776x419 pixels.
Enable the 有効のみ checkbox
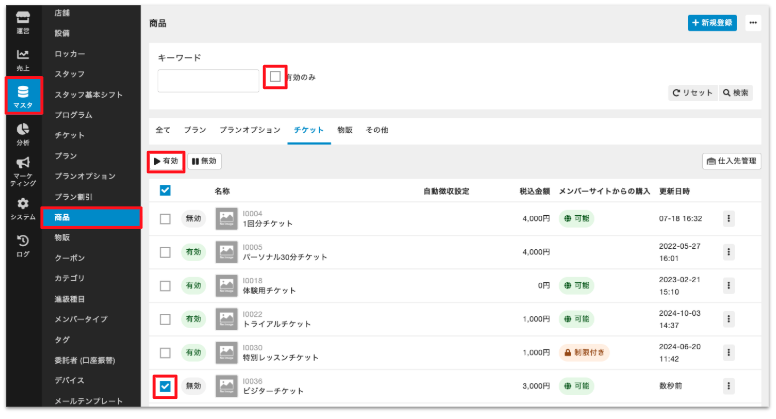(276, 77)
